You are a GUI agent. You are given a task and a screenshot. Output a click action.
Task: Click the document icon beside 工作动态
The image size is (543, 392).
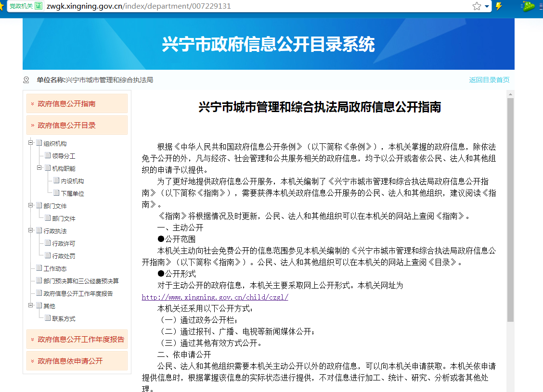[x=39, y=268]
